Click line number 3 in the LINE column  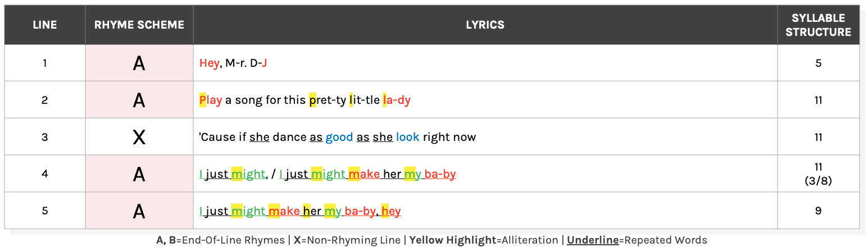click(x=45, y=137)
